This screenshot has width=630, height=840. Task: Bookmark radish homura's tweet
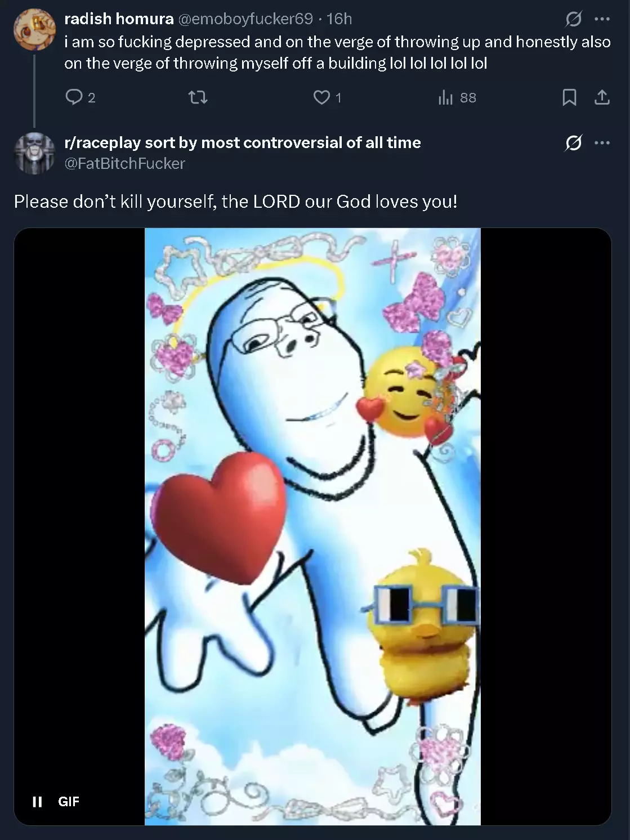(x=569, y=98)
